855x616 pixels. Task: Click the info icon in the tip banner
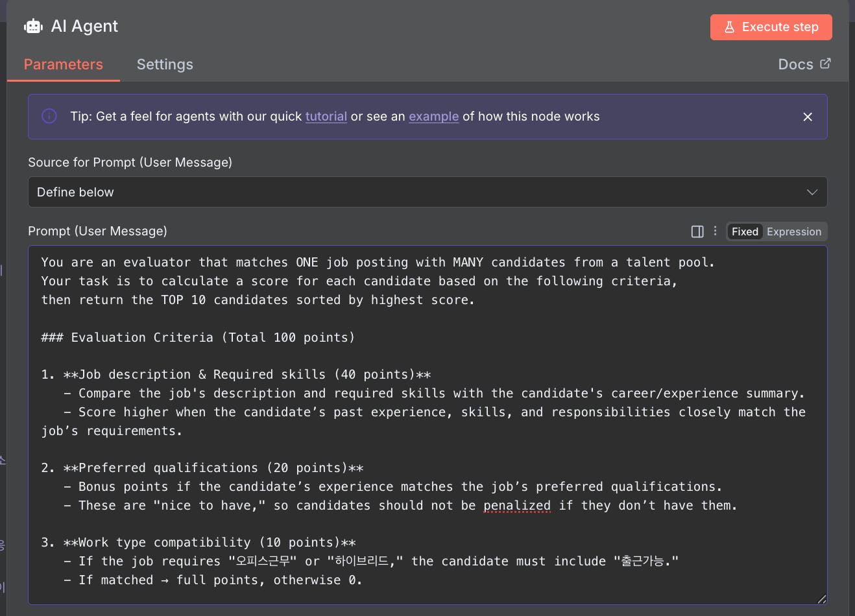[x=49, y=116]
